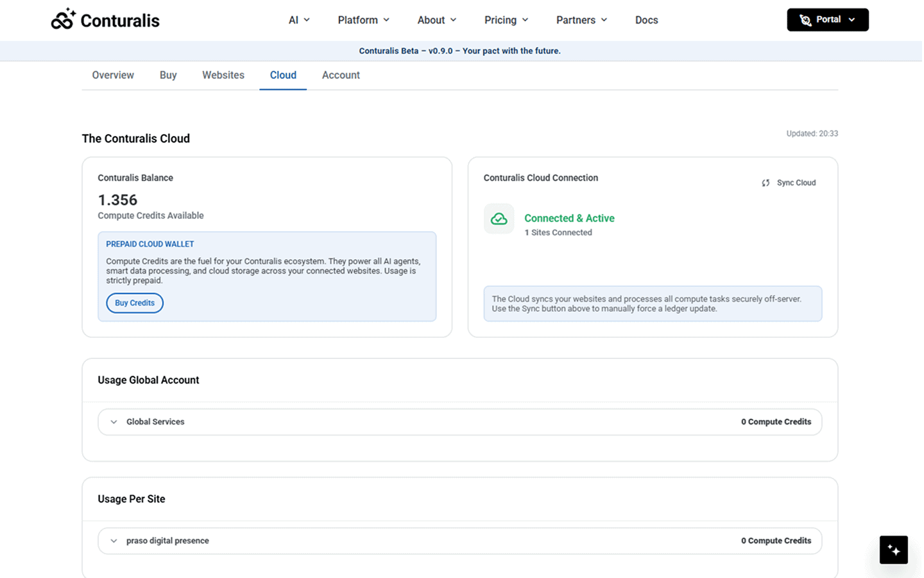Click Global Services 0 Compute Credits value
This screenshot has height=578, width=924.
pyautogui.click(x=776, y=422)
